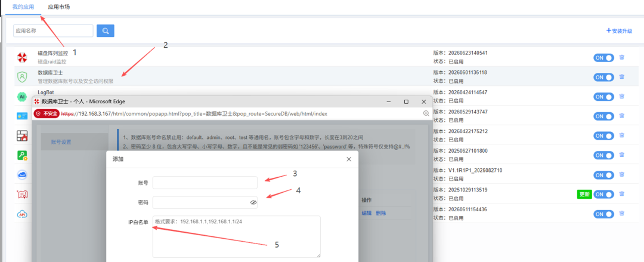Click the description 管理数据库账号以及安全访问权限
This screenshot has height=262, width=644.
(76, 81)
